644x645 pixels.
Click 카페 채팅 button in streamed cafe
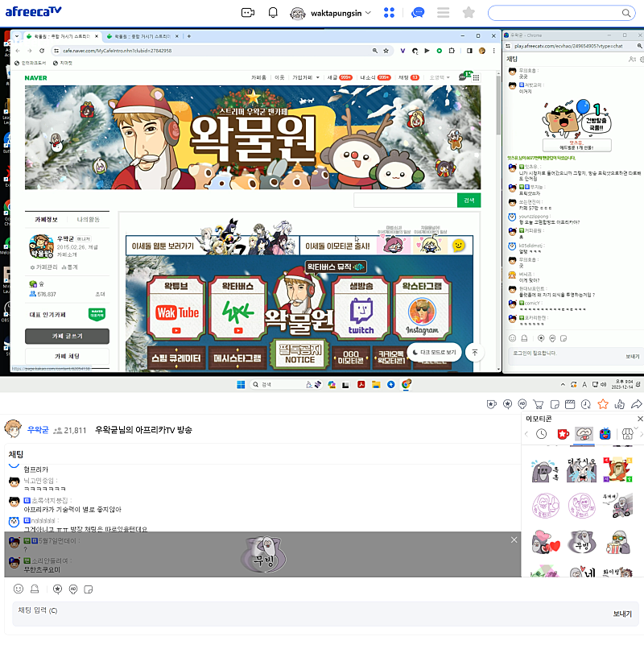click(67, 356)
